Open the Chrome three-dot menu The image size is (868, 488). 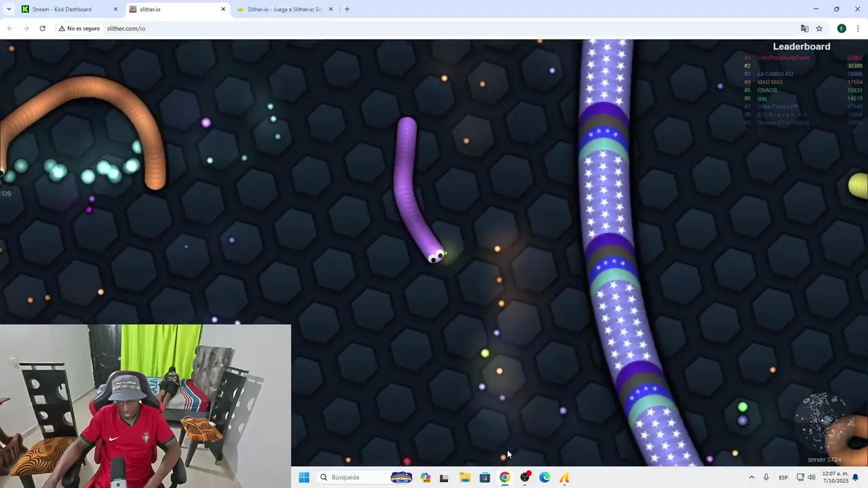point(859,28)
